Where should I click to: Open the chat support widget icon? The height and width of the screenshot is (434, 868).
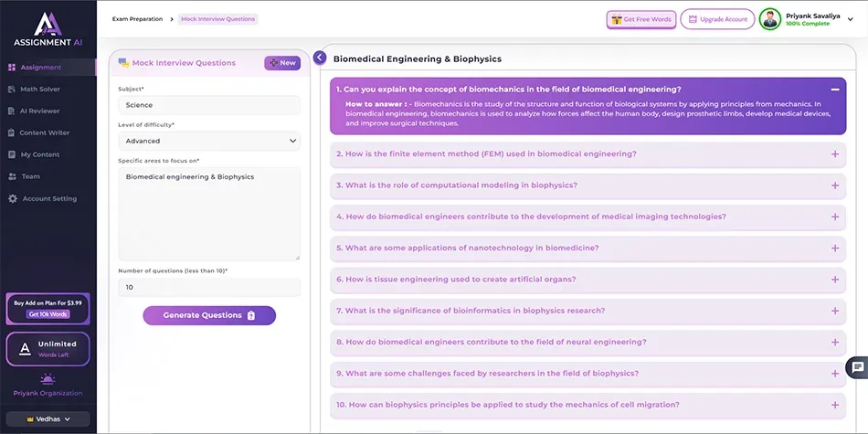[857, 367]
